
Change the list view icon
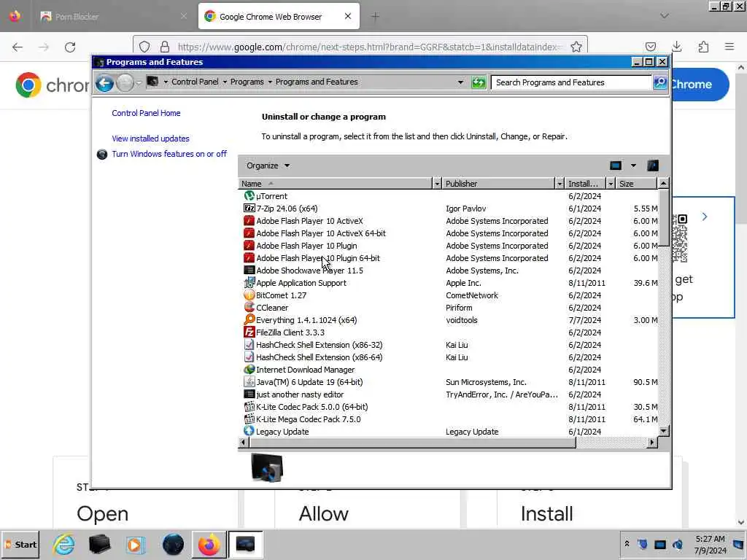(616, 166)
